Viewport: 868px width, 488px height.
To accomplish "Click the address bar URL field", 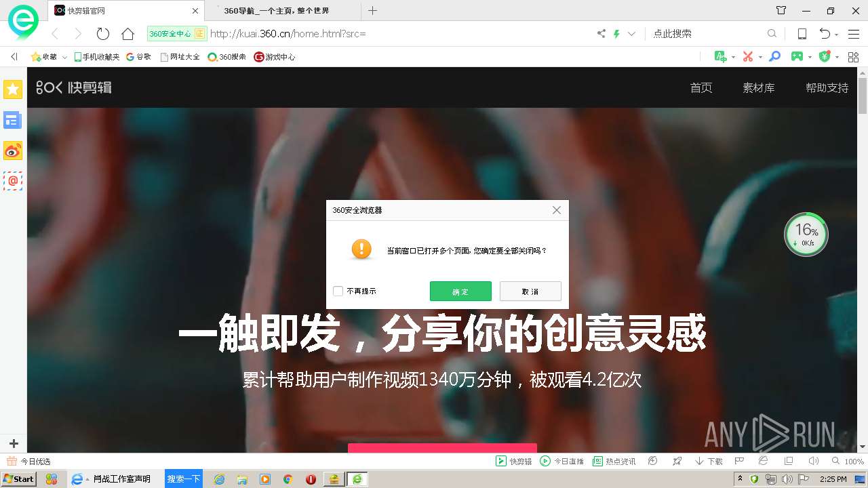I will pos(399,33).
